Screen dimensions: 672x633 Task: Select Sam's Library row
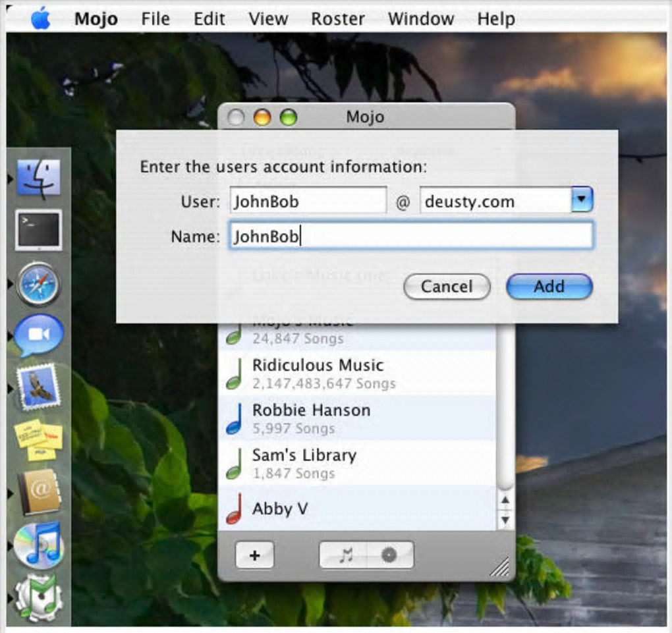point(357,464)
